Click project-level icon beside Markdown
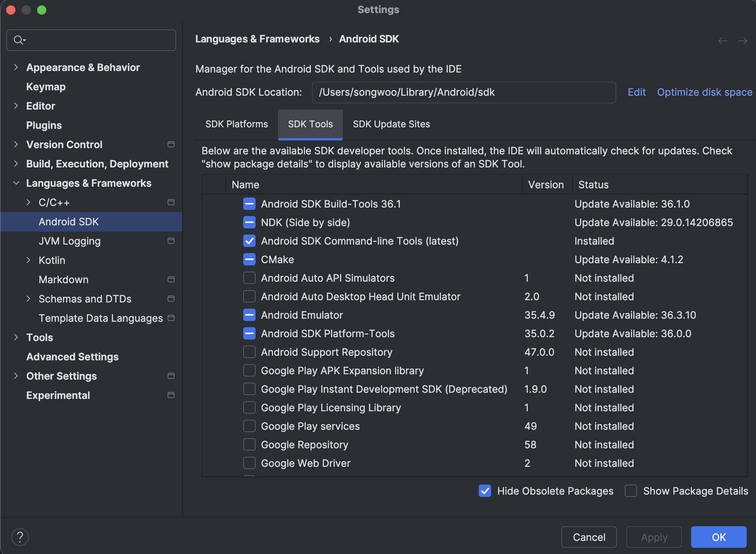 (x=171, y=279)
